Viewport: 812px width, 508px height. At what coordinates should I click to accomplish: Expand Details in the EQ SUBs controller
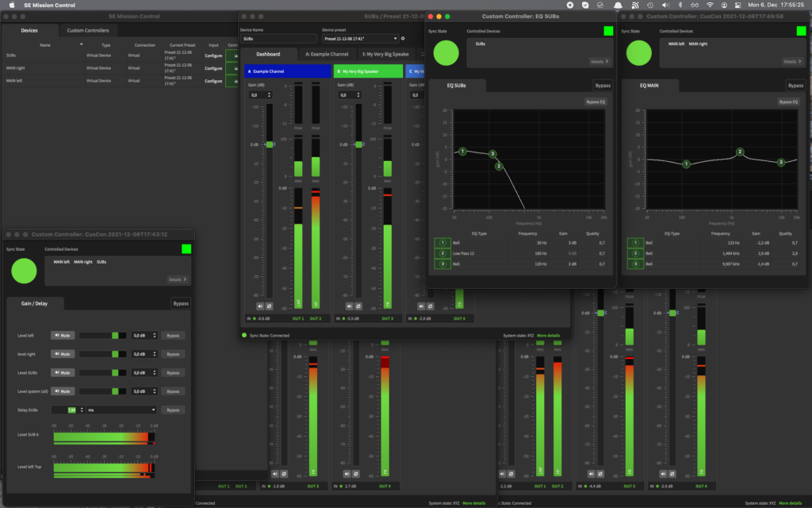coord(599,61)
